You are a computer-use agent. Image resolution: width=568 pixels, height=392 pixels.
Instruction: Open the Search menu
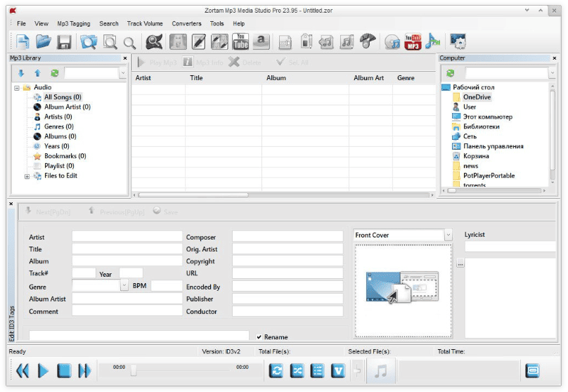click(109, 23)
